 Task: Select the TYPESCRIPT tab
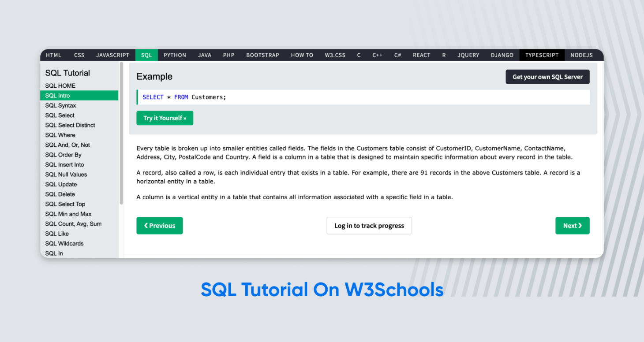[542, 55]
